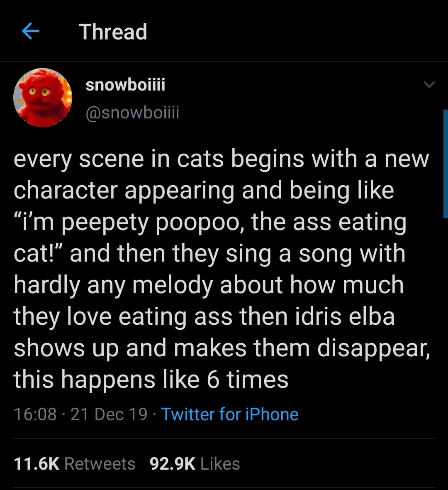448x490 pixels.
Task: Click the 11.6K retweet count
Action: pyautogui.click(x=37, y=463)
